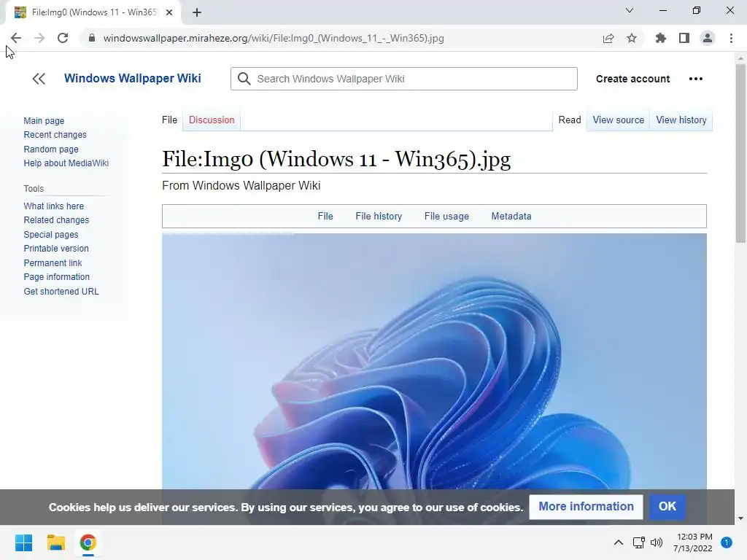Image resolution: width=747 pixels, height=560 pixels.
Task: Focus the Search Windows Wallpaper Wiki field
Action: click(404, 79)
